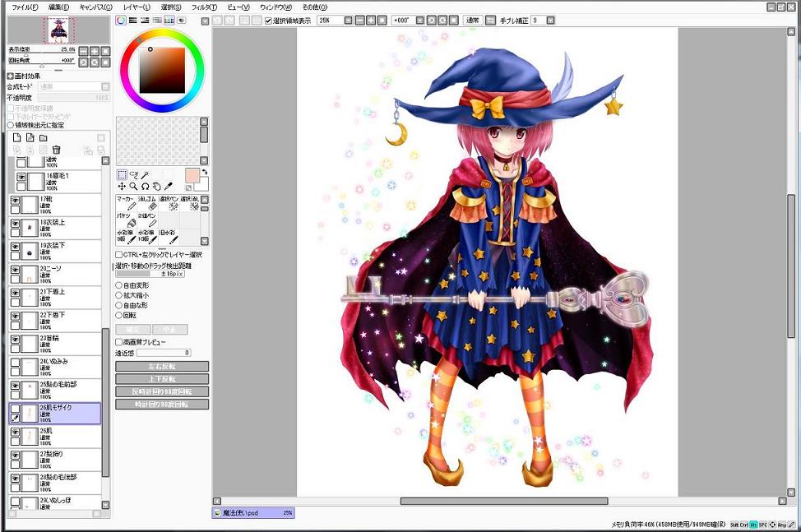This screenshot has height=532, width=801.
Task: Open the レイヤー menu
Action: (137, 7)
